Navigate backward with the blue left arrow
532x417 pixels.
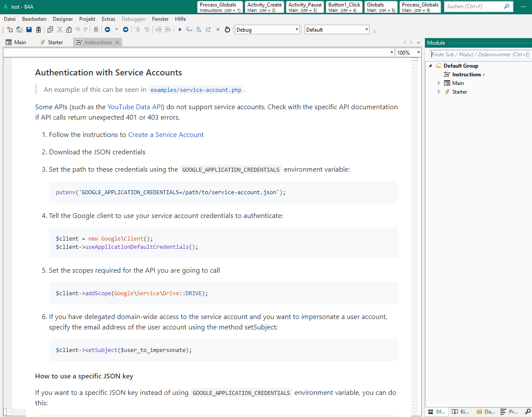point(107,29)
